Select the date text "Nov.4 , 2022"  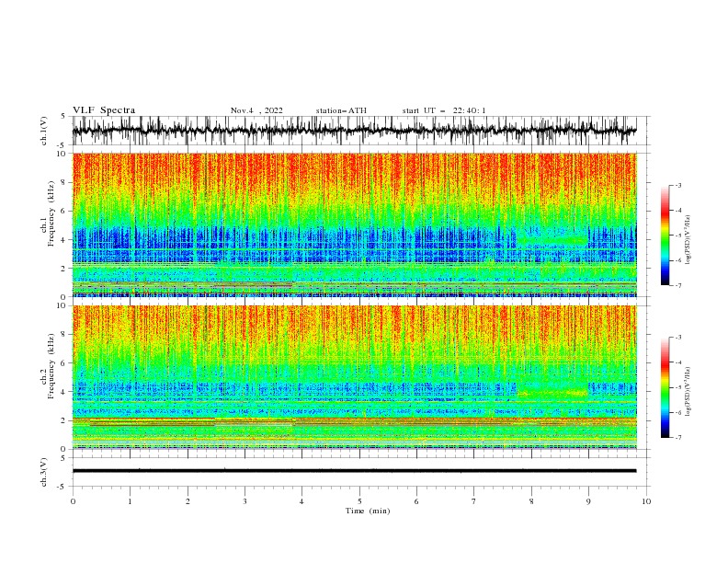(x=256, y=110)
